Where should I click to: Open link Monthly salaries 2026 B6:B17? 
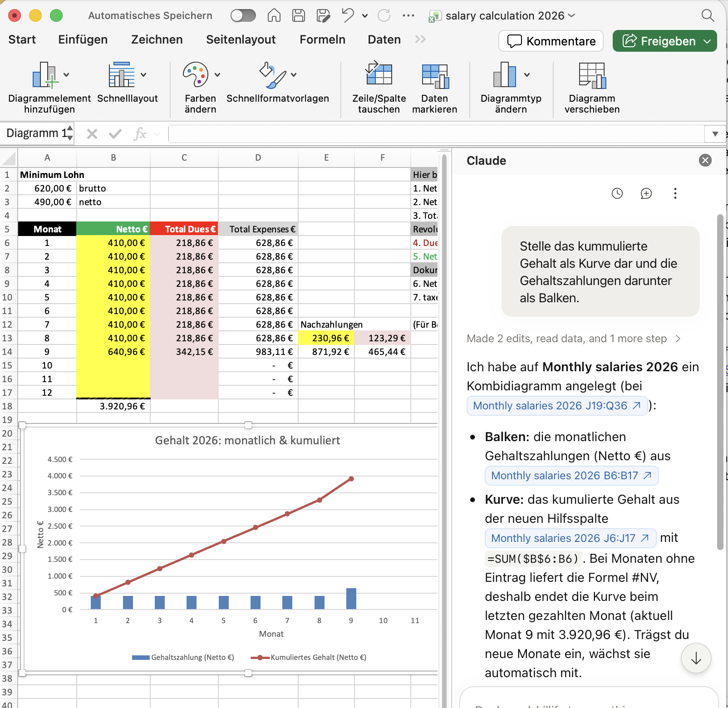coord(571,476)
